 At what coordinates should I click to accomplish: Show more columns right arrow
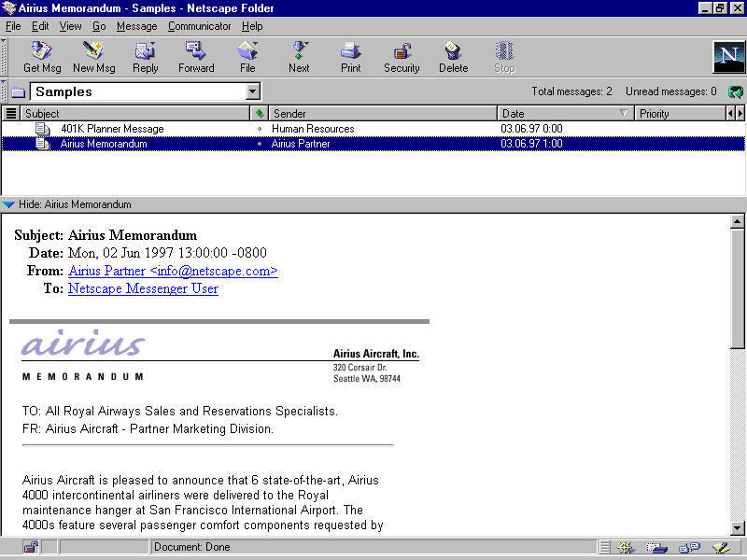click(x=740, y=113)
